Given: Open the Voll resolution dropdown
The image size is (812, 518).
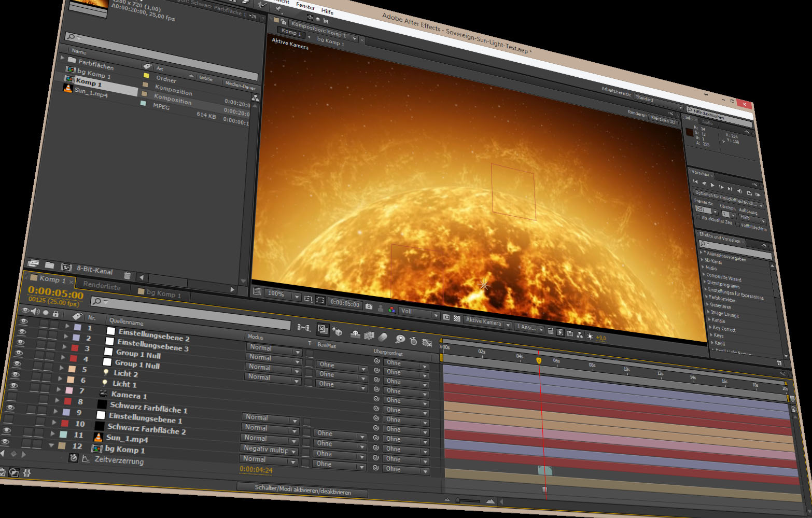Looking at the screenshot, I should tap(419, 313).
